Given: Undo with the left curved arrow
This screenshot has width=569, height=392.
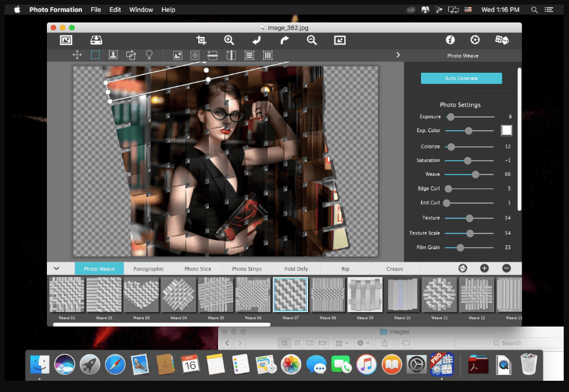Looking at the screenshot, I should pos(256,40).
